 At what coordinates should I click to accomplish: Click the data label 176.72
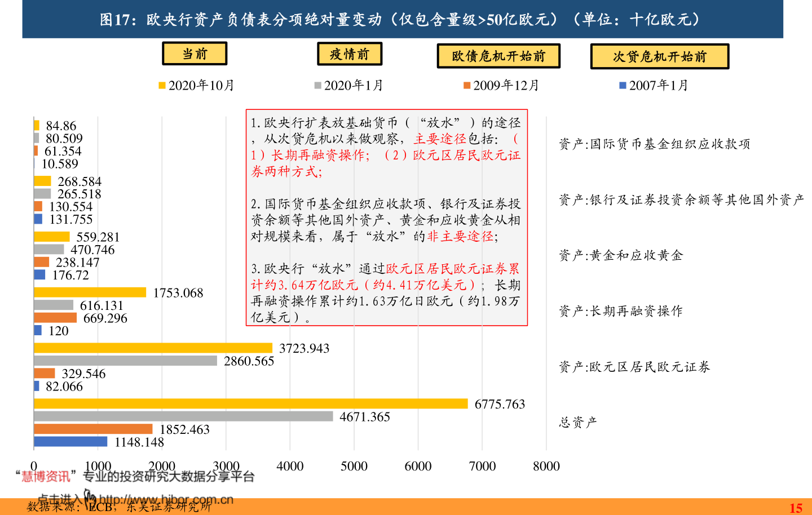[x=70, y=275]
